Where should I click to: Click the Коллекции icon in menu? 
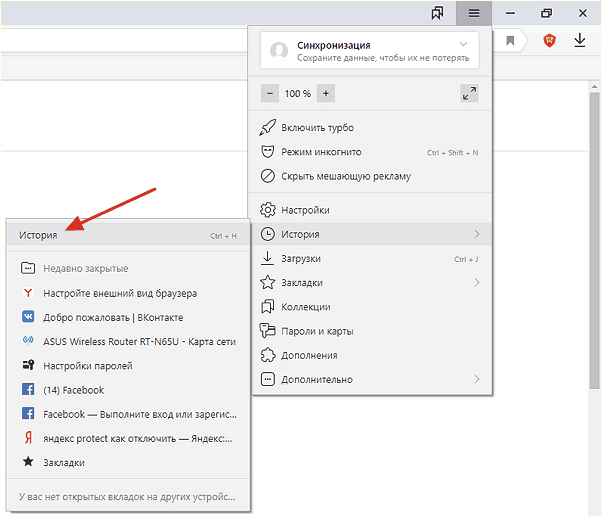tap(268, 307)
